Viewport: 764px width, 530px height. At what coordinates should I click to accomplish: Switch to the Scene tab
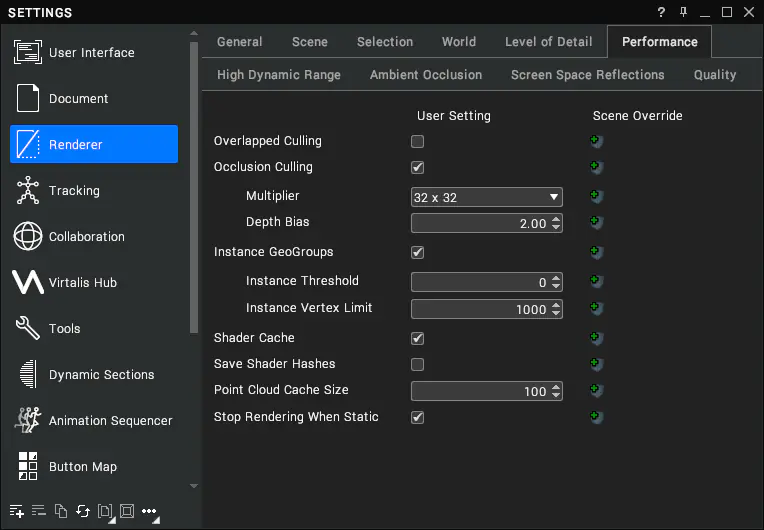click(310, 42)
